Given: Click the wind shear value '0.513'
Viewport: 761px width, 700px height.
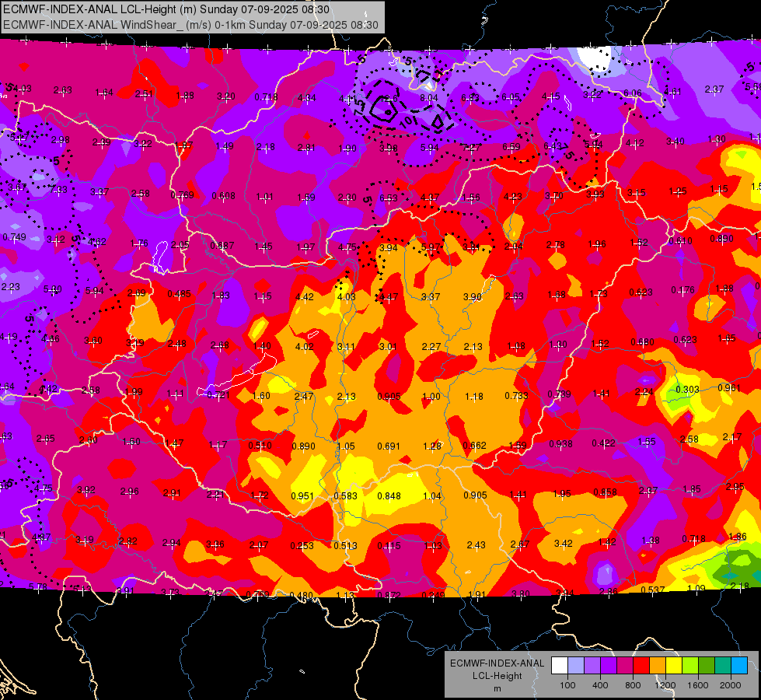Looking at the screenshot, I should tap(346, 545).
